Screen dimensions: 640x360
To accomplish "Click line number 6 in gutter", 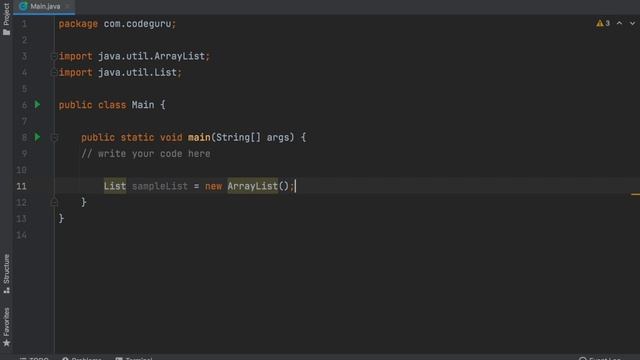I will coord(24,105).
